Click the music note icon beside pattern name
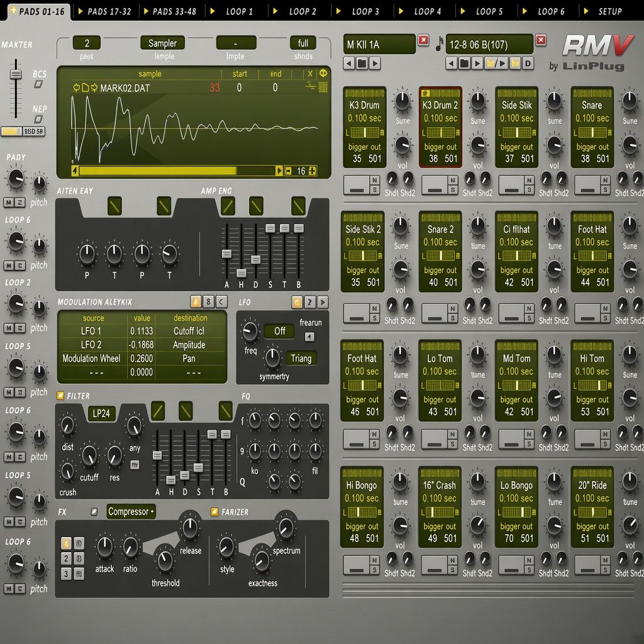644x644 pixels. click(440, 44)
